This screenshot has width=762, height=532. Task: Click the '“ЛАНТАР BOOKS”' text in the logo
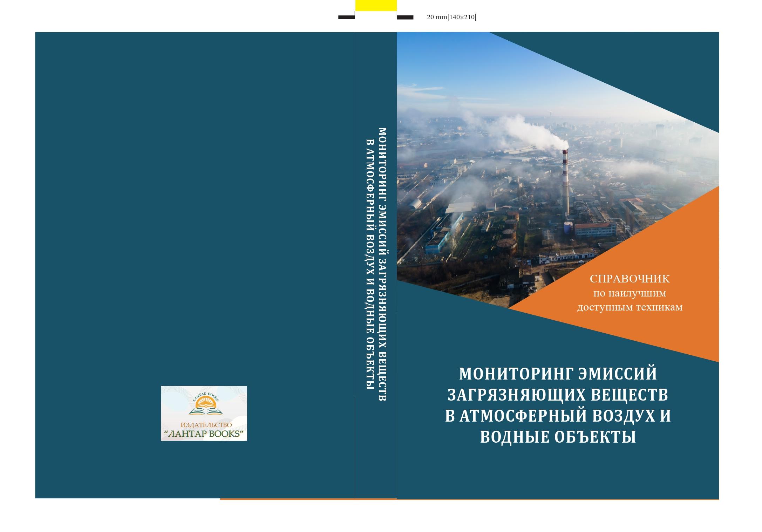tap(204, 434)
